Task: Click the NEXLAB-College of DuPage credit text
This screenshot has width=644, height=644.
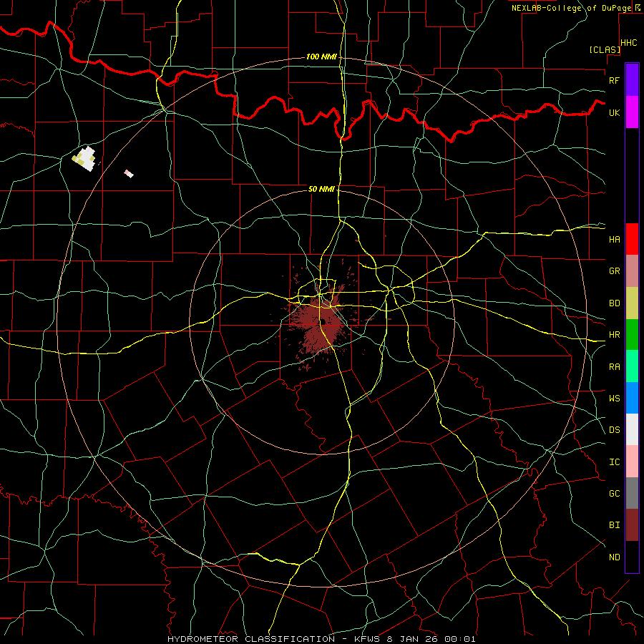Action: [571, 8]
